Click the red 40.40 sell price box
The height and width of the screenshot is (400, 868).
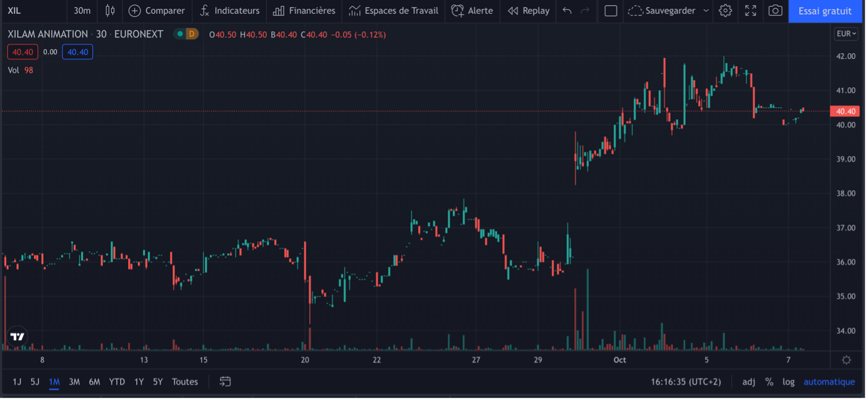click(x=22, y=52)
